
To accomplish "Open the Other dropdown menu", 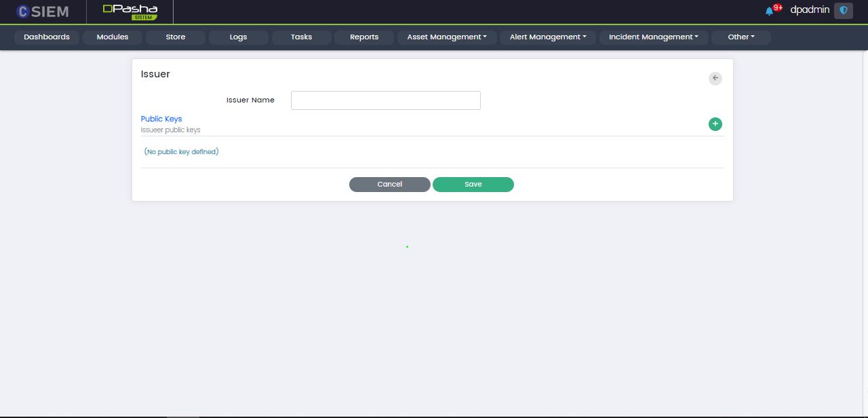I will pos(741,37).
